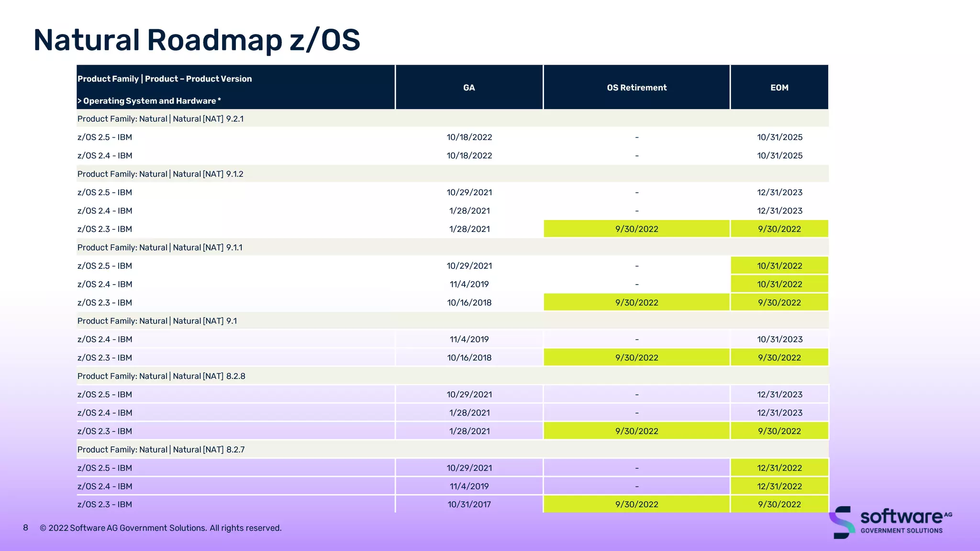980x551 pixels.
Task: Select the Natural [NAT] 8.2.7 group row
Action: [161, 450]
